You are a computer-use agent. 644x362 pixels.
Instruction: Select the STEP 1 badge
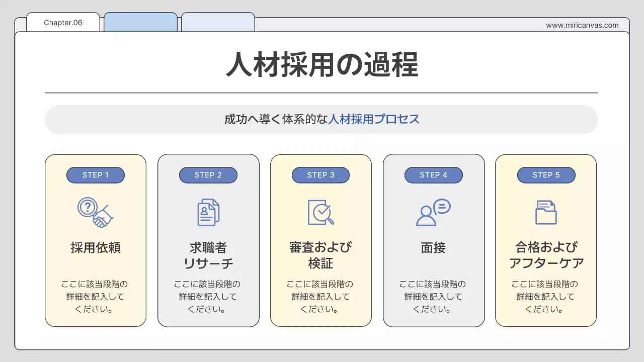click(x=95, y=175)
